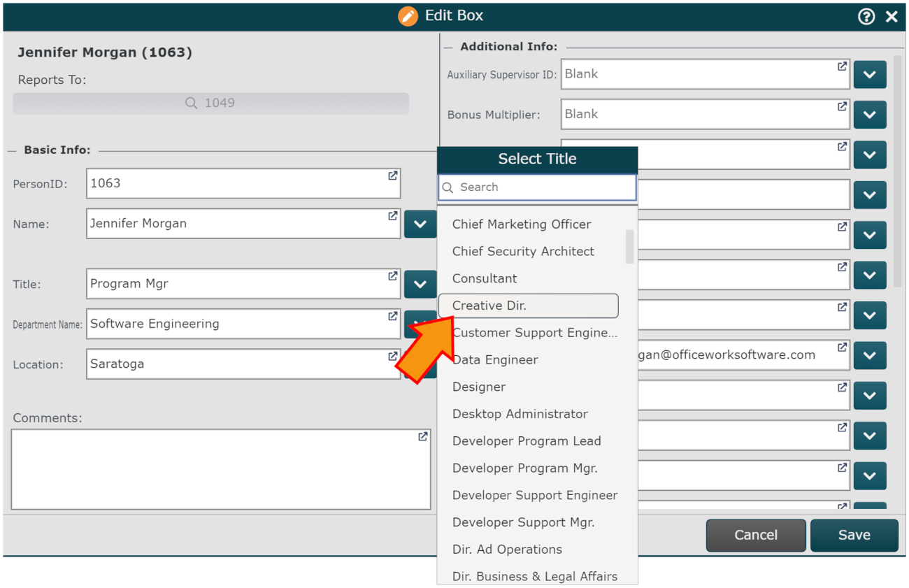Click the Additional Info panel scrollbar
Viewport: 909px width, 588px height.
899,171
